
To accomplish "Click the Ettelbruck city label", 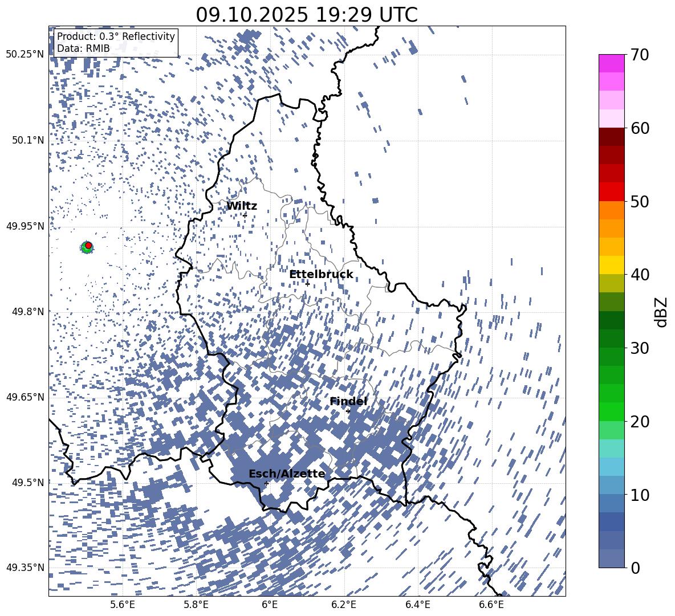I will point(321,275).
